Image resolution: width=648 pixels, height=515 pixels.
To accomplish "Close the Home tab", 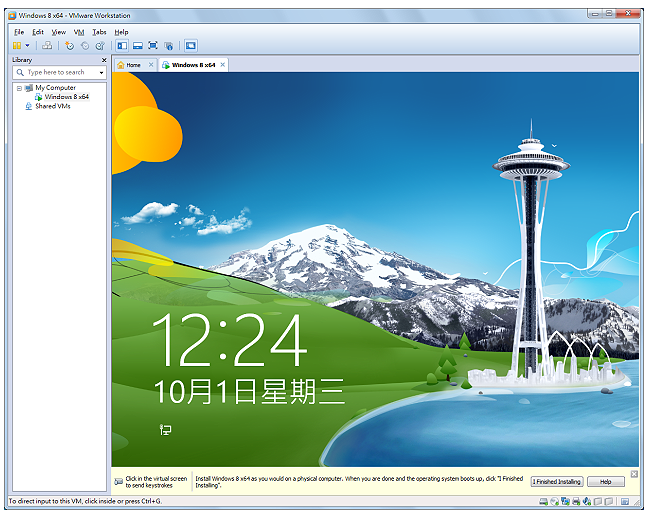I will point(151,64).
